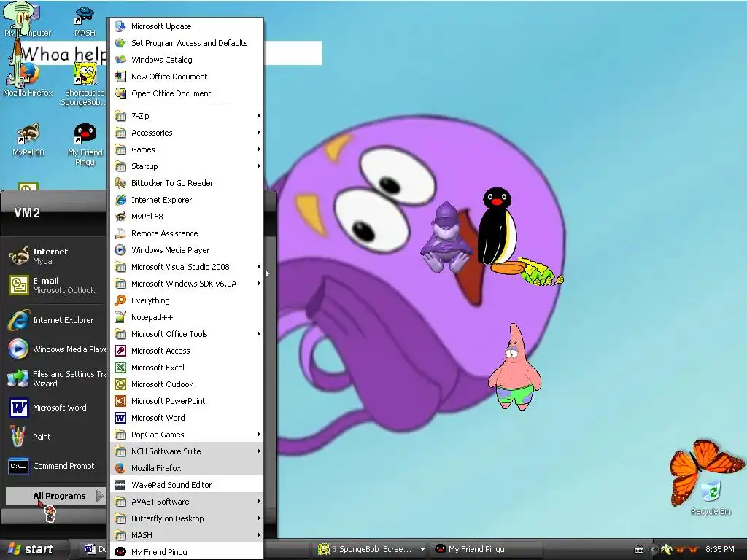Launch Mozilla Firefox from the programs list
This screenshot has width=747, height=560.
[x=187, y=468]
